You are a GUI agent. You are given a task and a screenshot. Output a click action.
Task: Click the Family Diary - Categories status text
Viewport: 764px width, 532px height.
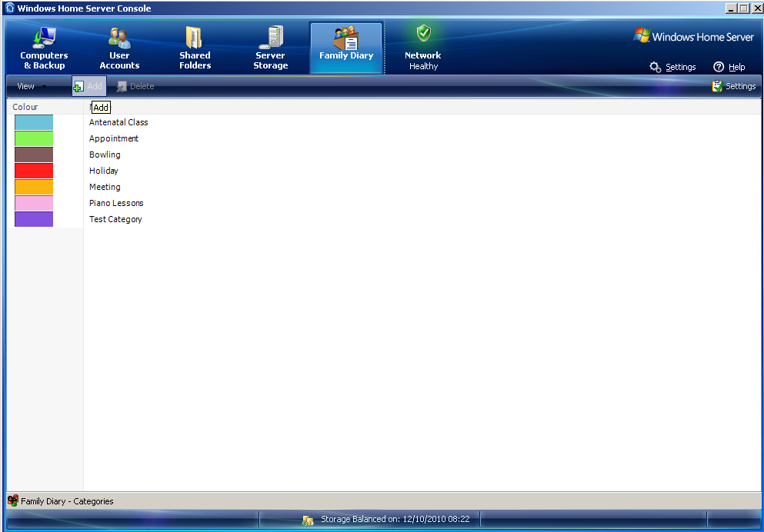coord(67,501)
